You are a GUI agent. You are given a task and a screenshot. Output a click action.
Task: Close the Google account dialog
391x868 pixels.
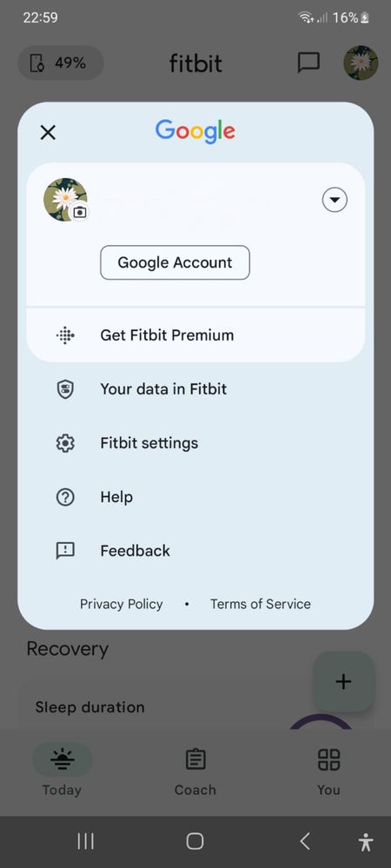48,132
